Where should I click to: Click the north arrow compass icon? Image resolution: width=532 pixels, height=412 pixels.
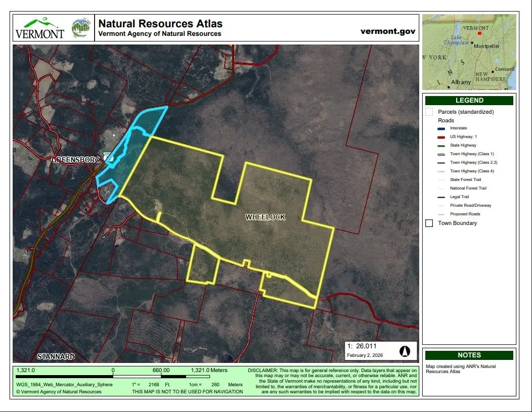404,351
